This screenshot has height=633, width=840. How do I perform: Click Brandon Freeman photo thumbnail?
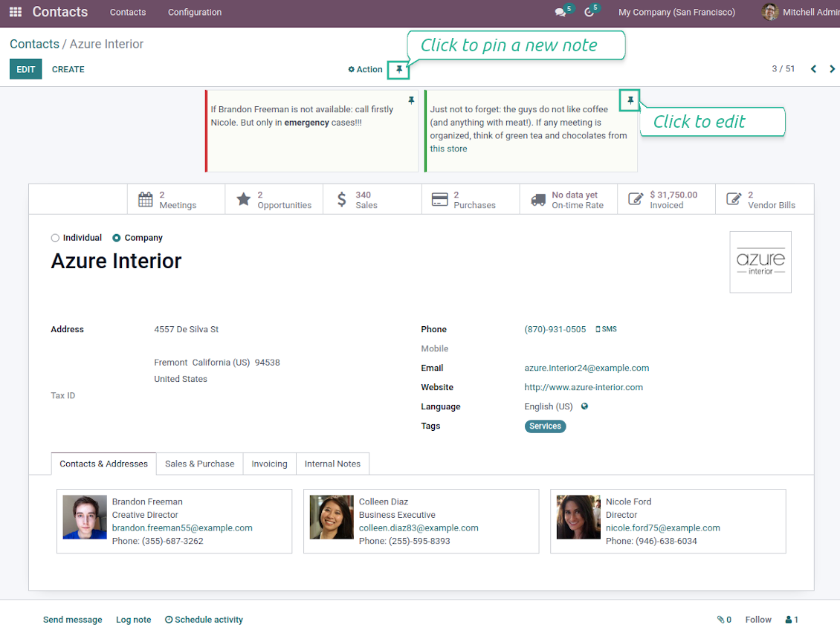point(85,517)
